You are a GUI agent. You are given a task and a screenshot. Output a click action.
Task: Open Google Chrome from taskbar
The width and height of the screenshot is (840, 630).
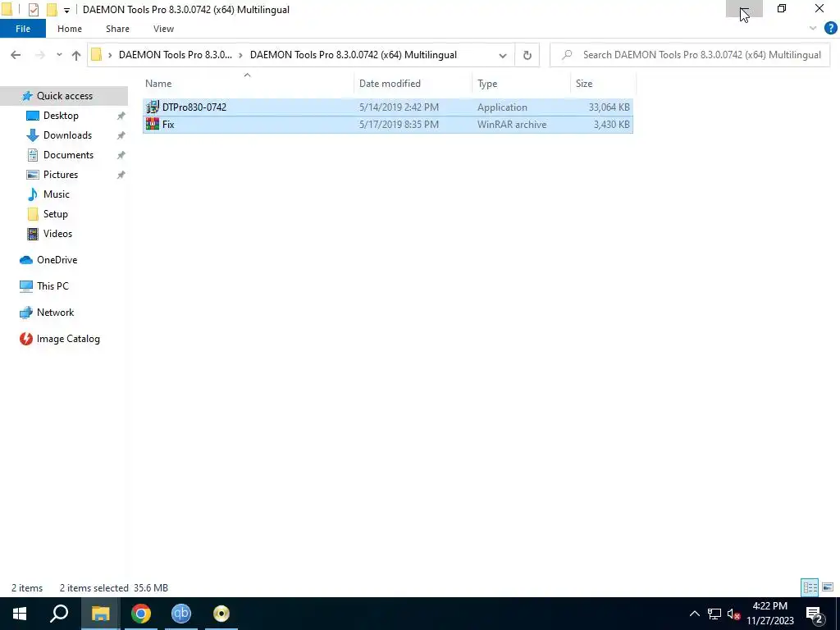click(141, 614)
